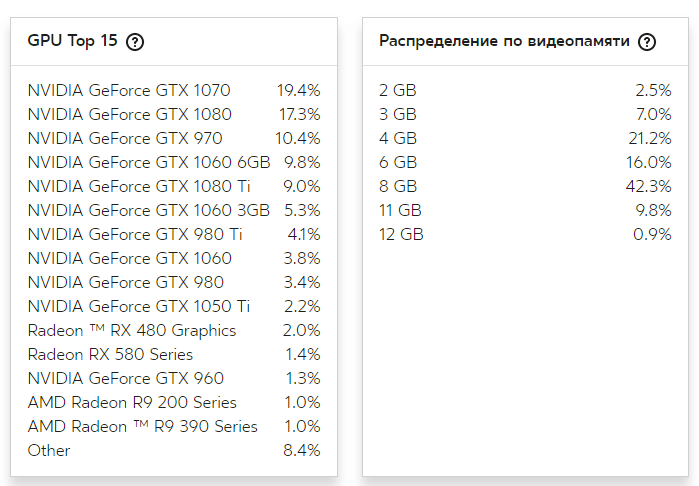Click the help icon beside GPU Top 15
This screenshot has width=699, height=486.
[x=136, y=42]
